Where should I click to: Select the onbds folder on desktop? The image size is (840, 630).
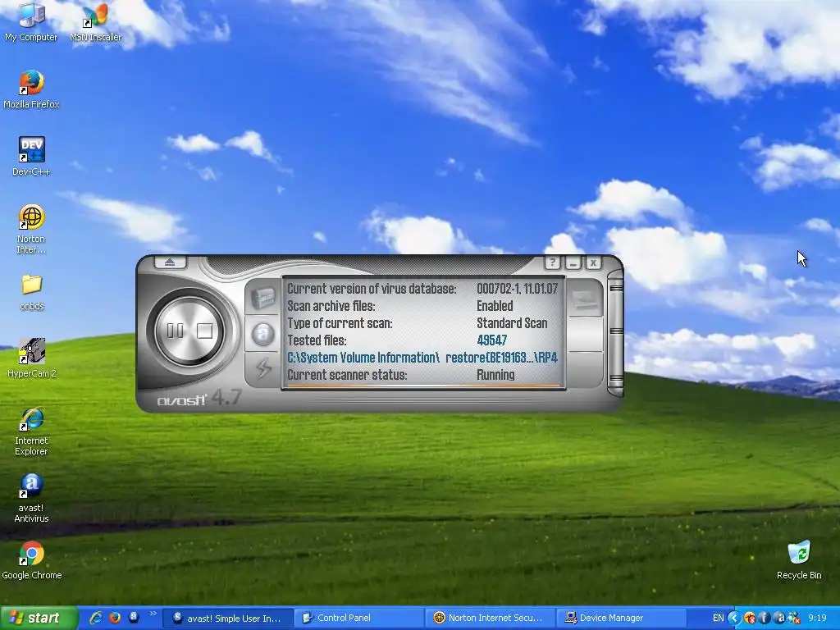[x=32, y=292]
